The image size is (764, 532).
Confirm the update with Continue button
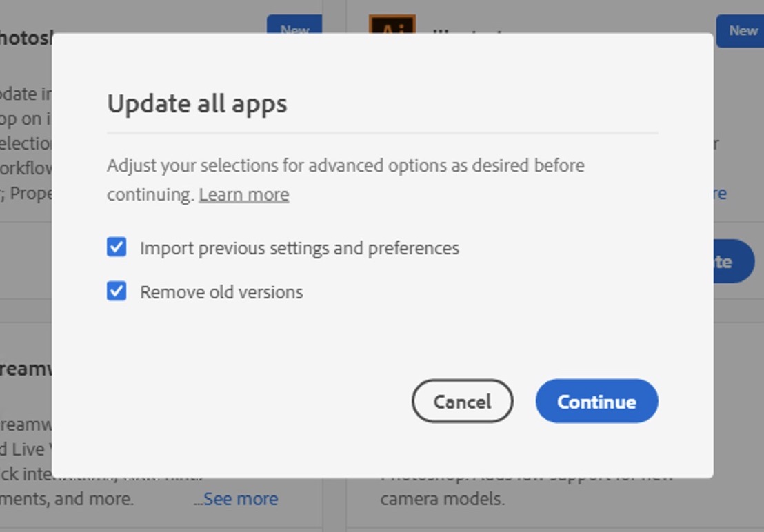click(596, 401)
